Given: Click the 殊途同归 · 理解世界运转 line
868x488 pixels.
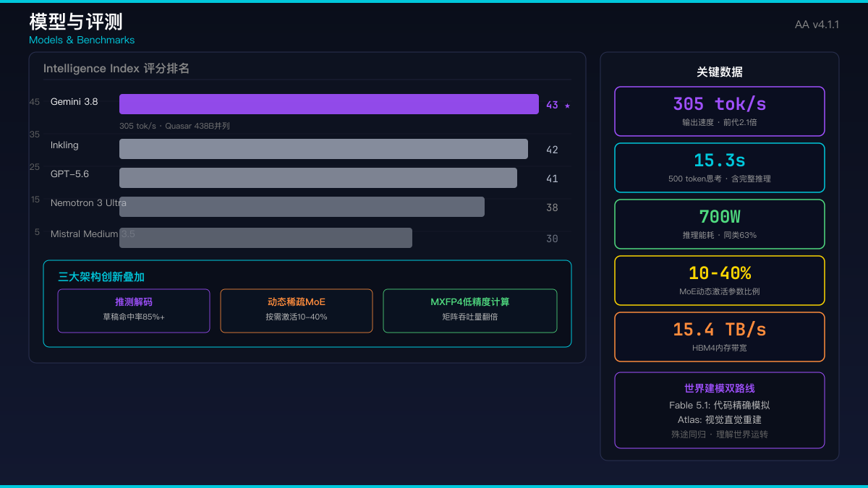Looking at the screenshot, I should coord(720,435).
